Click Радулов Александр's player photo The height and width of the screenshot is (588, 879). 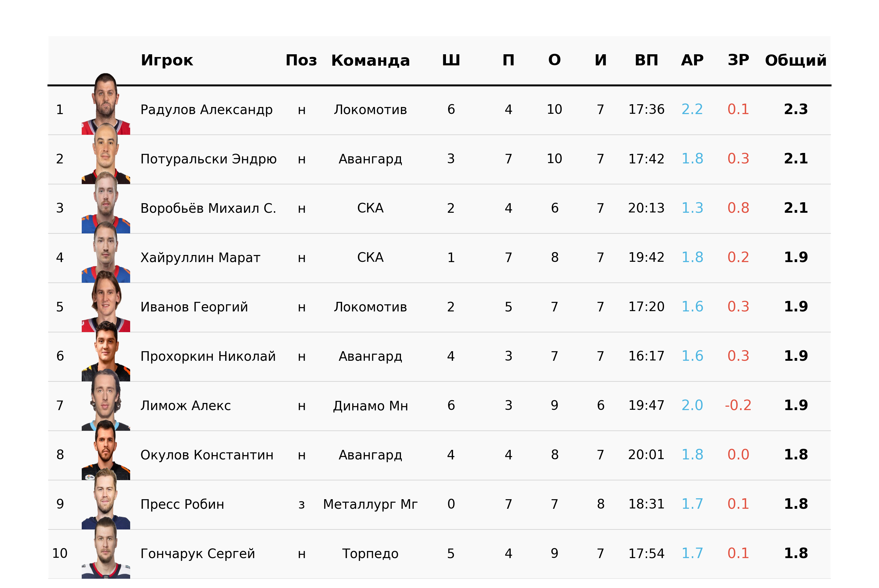coord(106,104)
